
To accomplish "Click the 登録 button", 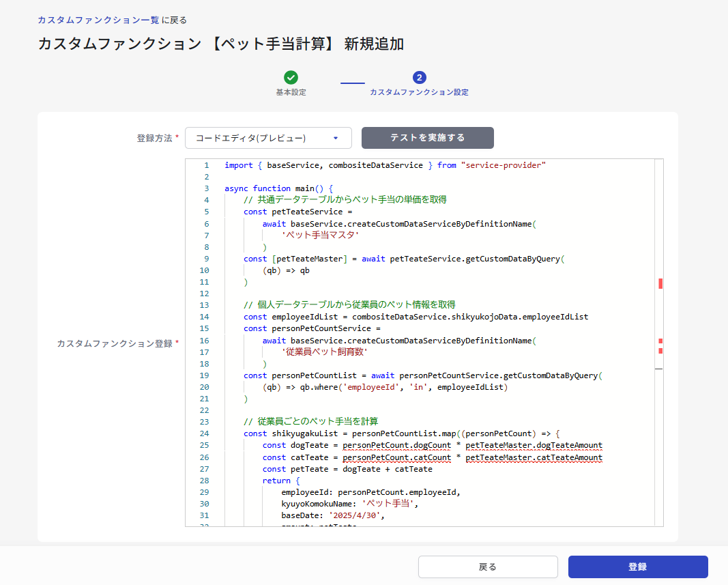I will click(638, 567).
